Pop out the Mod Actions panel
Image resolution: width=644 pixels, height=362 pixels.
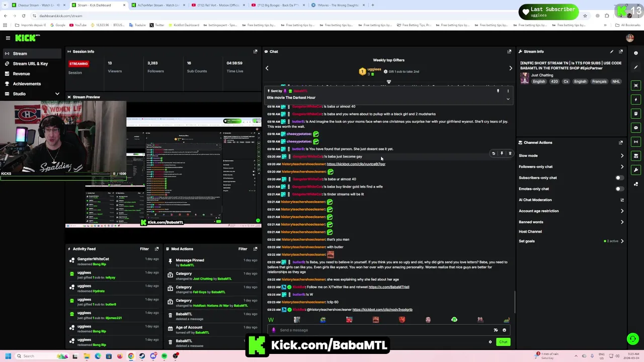pos(255,249)
